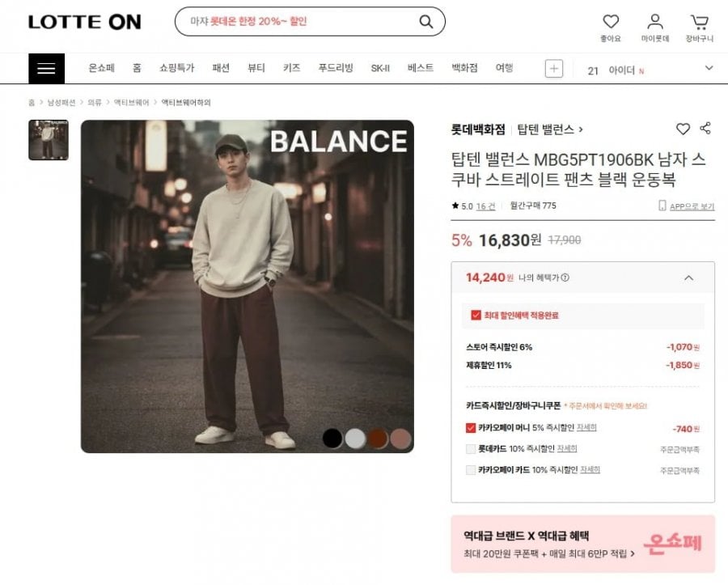Image resolution: width=728 pixels, height=585 pixels.
Task: Click the plus icon in navigation bar
Action: click(554, 69)
